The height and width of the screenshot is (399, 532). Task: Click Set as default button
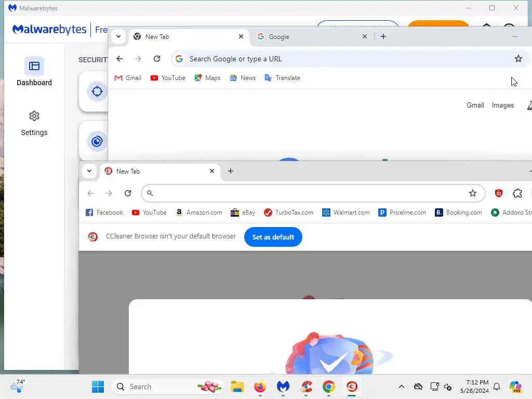[273, 237]
